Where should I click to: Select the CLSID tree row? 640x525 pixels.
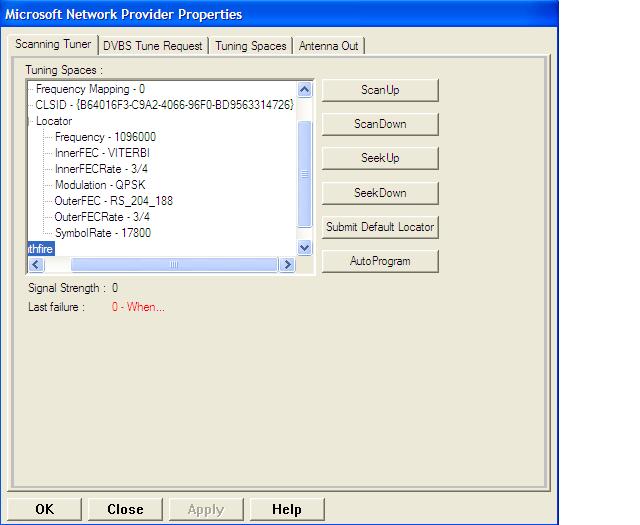(x=164, y=105)
